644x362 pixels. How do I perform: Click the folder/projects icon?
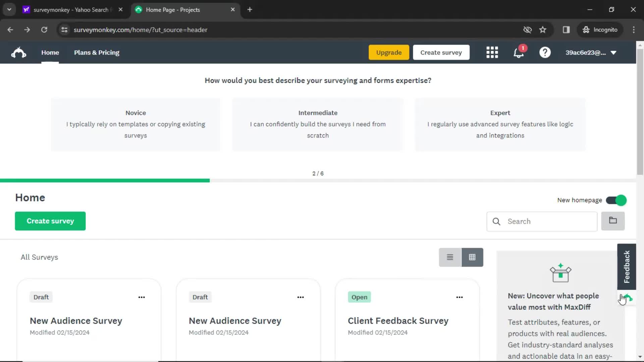click(x=612, y=221)
